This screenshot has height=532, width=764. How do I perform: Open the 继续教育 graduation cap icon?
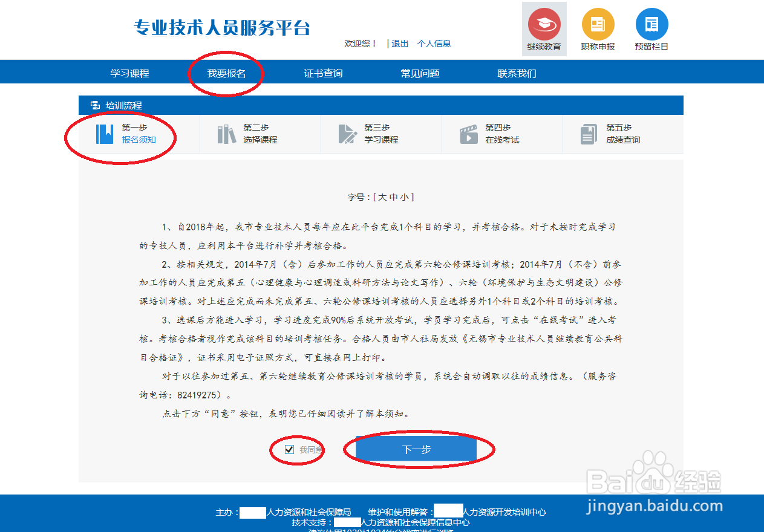click(x=544, y=24)
